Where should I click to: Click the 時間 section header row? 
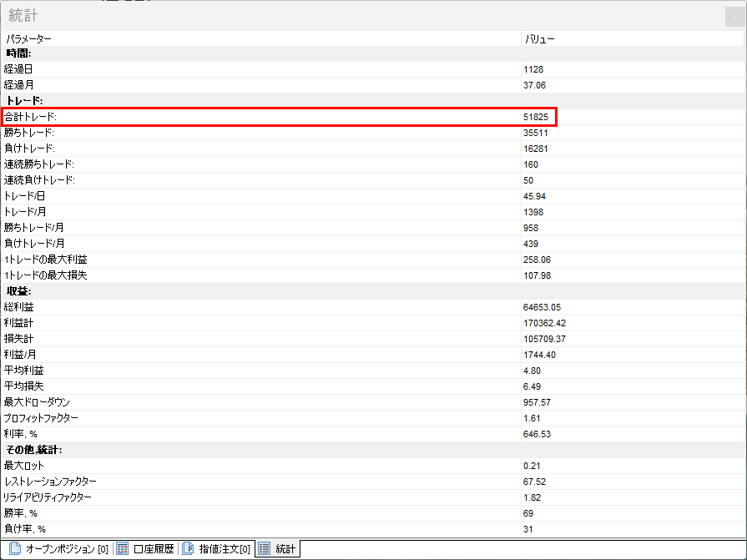coord(19,53)
